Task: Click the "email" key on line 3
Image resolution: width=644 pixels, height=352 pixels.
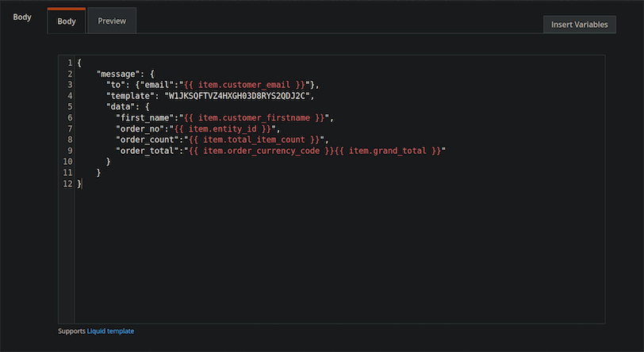Action: click(157, 85)
